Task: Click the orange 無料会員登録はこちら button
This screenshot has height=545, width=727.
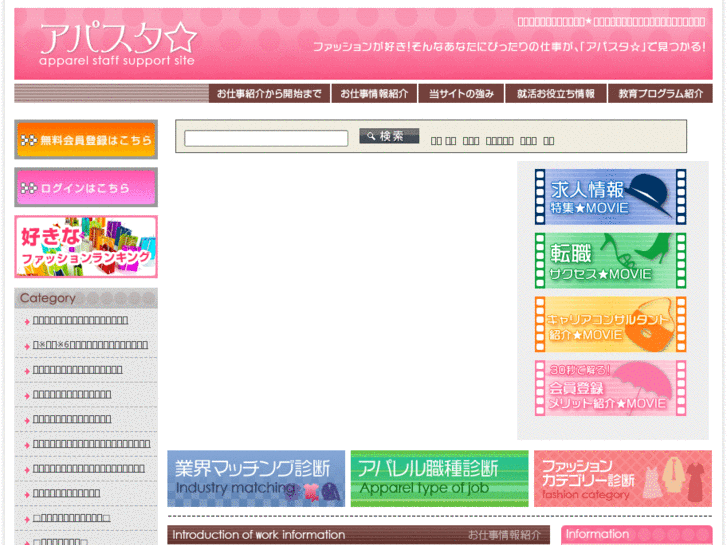Action: pyautogui.click(x=86, y=140)
